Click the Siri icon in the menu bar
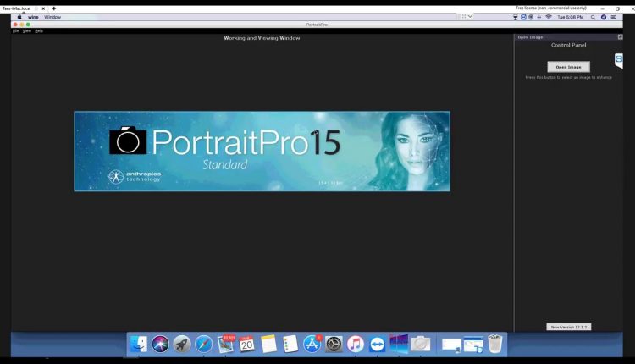 tap(604, 17)
